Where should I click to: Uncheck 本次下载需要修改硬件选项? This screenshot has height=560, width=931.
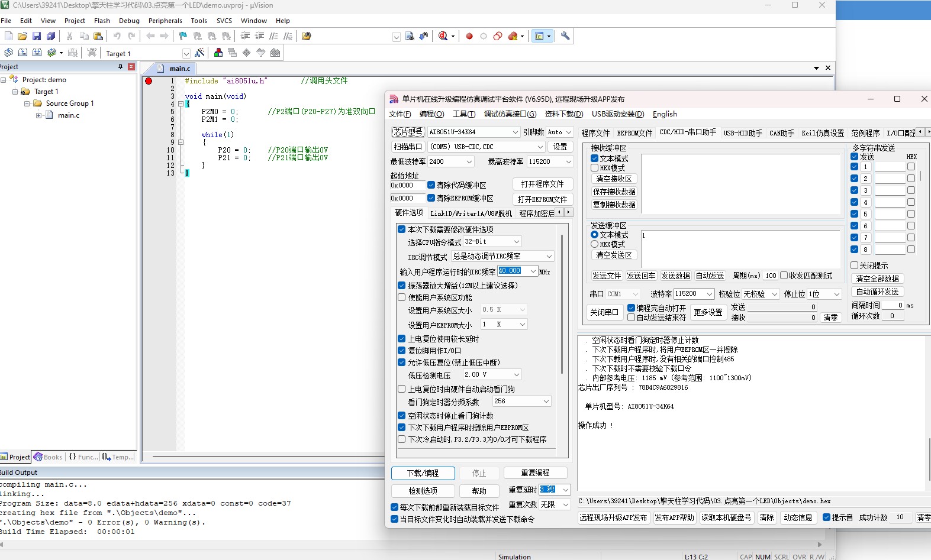tap(401, 229)
